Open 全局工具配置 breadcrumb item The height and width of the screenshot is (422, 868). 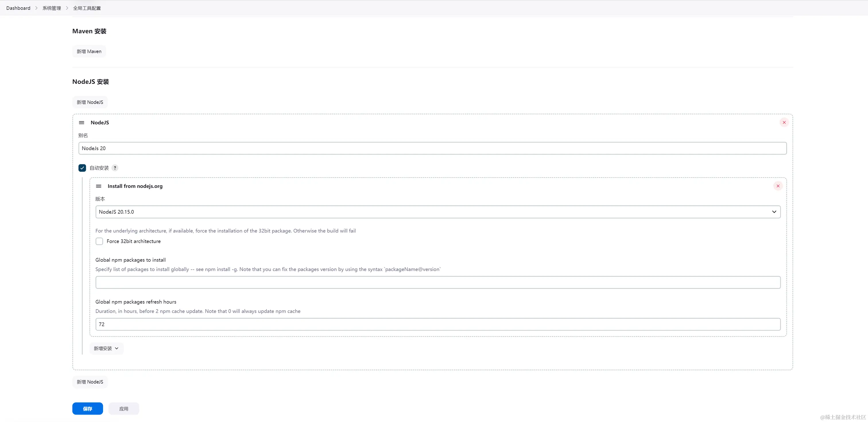coord(87,8)
